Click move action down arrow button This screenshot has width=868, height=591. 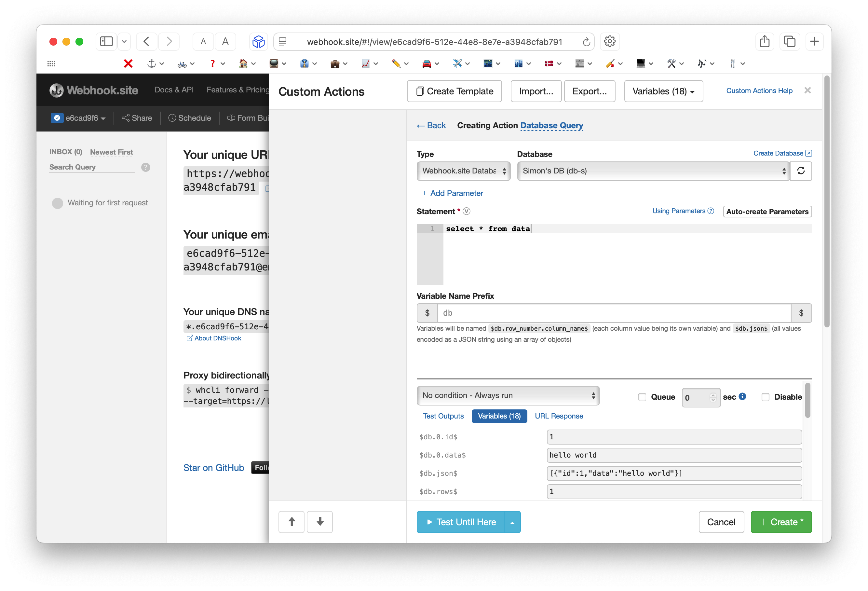[320, 521]
